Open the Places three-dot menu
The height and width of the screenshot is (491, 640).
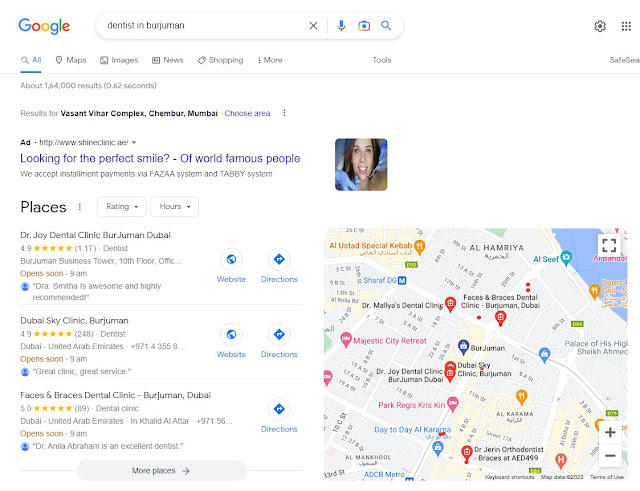click(80, 207)
